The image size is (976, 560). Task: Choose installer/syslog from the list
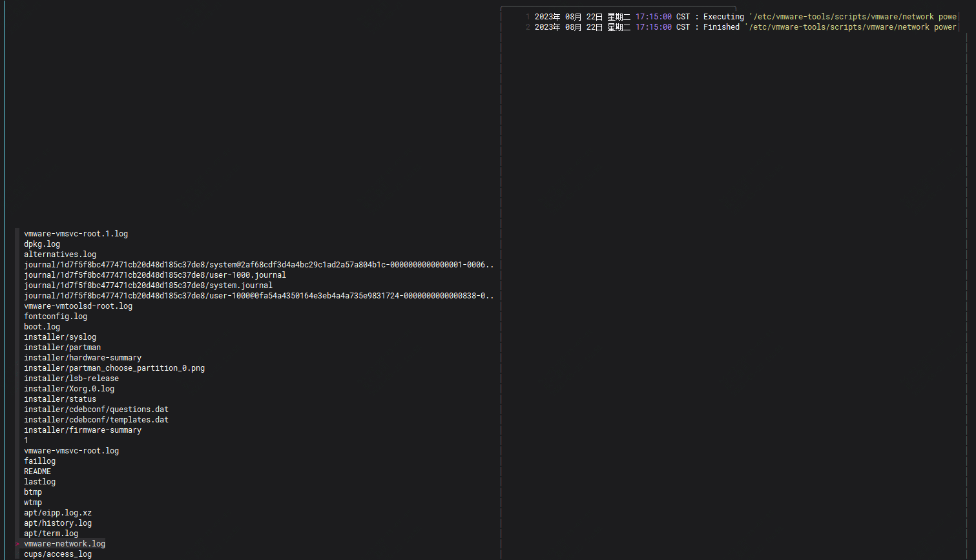pyautogui.click(x=60, y=337)
